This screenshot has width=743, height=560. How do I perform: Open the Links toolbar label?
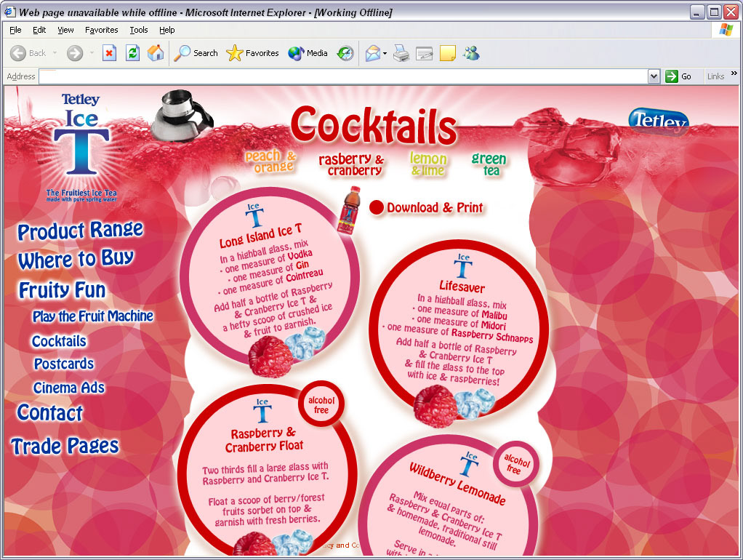coord(715,76)
